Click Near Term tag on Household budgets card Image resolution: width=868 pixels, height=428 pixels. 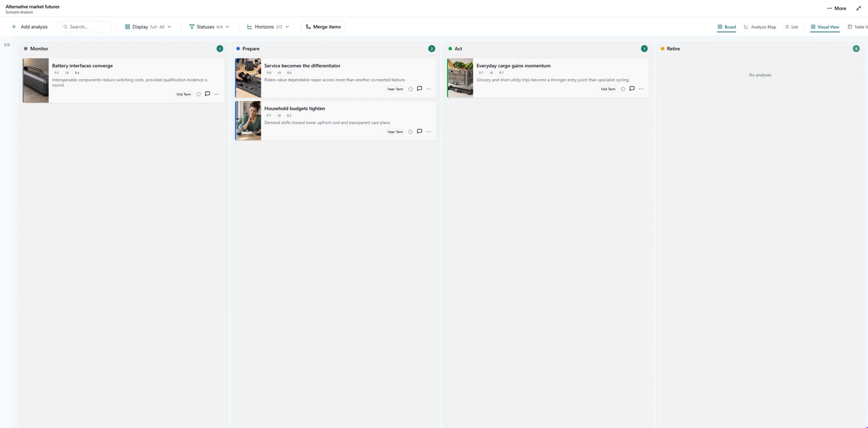(395, 132)
